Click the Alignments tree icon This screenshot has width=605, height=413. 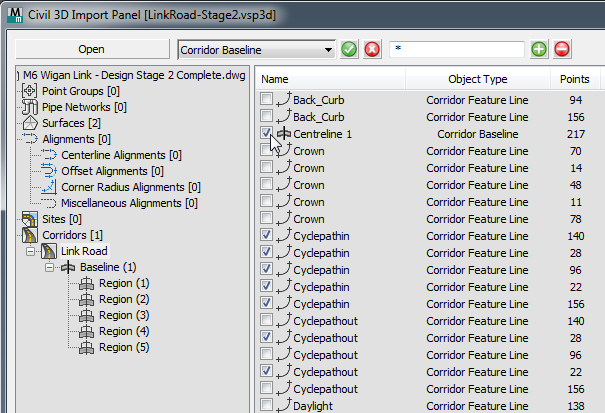tap(30, 139)
